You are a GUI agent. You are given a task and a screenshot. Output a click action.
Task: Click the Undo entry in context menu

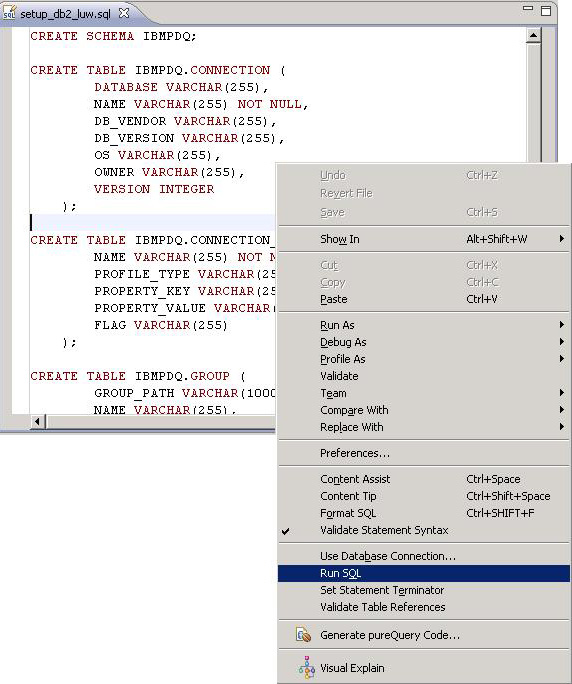424,175
